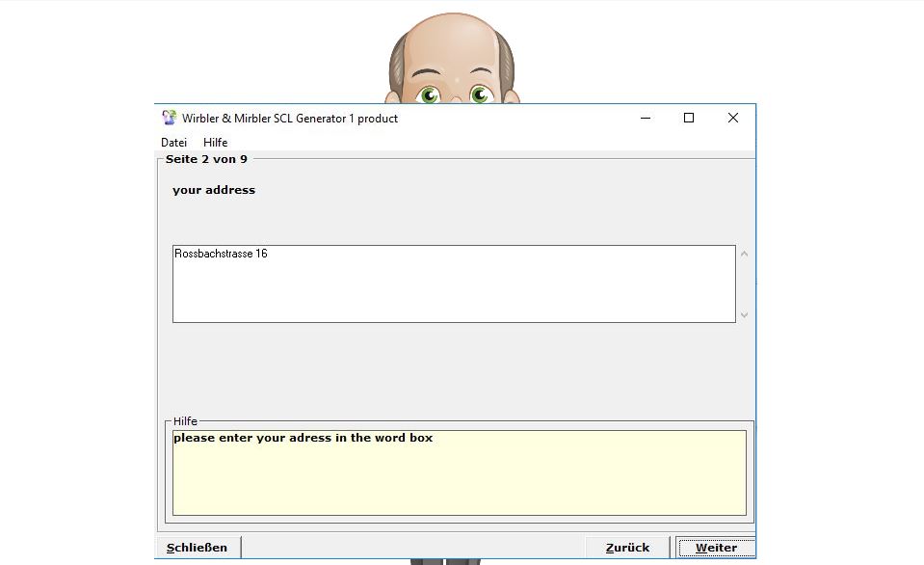924x565 pixels.
Task: Minimize the SCL Generator window
Action: pos(645,119)
